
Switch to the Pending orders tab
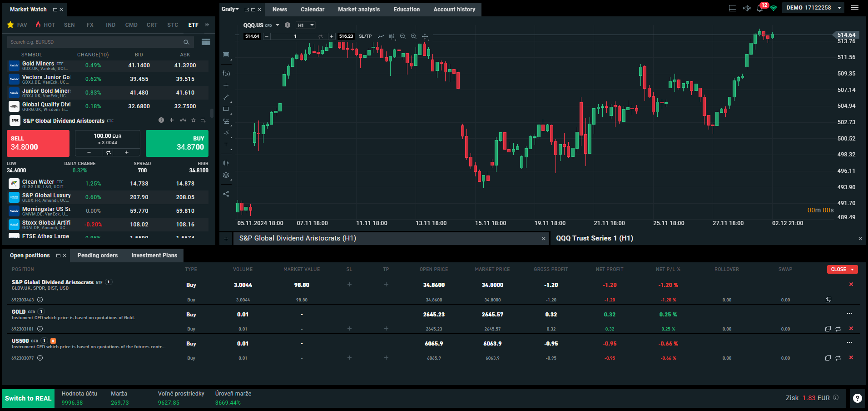pyautogui.click(x=97, y=256)
